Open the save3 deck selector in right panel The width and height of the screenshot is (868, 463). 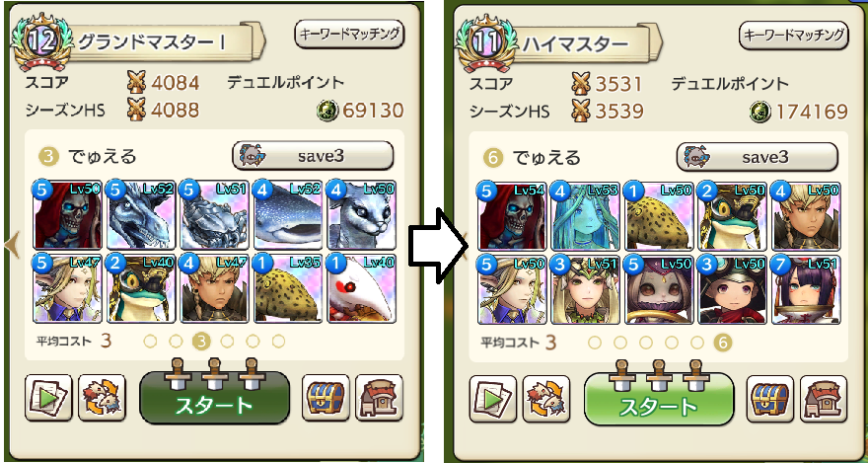pos(758,157)
